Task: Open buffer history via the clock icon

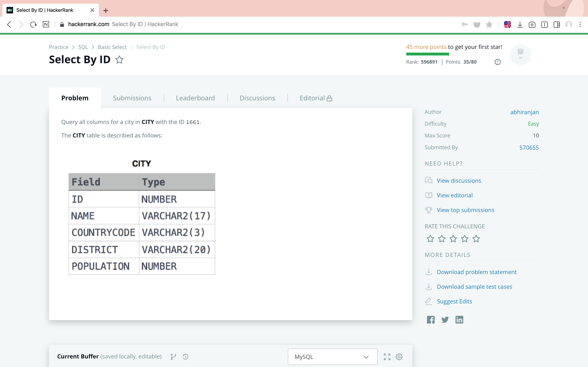Action: (186, 357)
